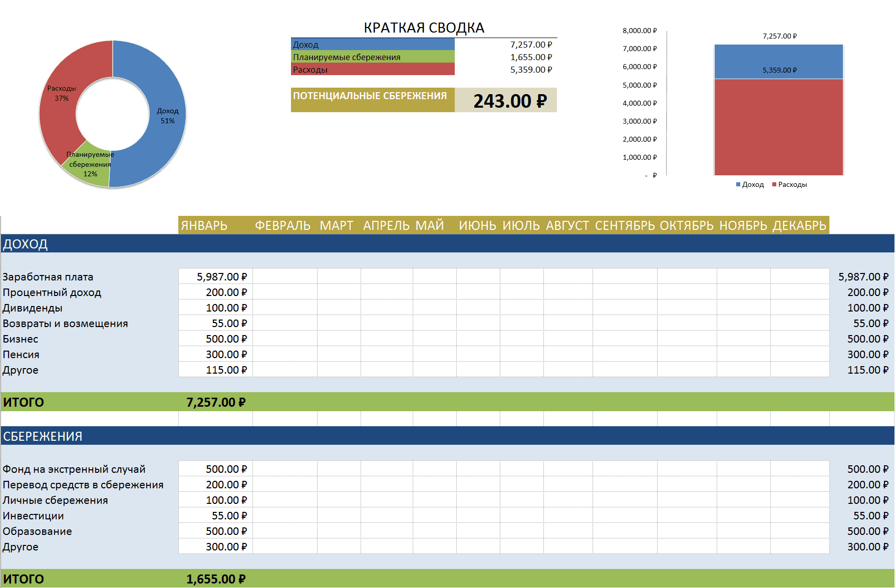Select the Планируемые сбережения summary label

[373, 57]
